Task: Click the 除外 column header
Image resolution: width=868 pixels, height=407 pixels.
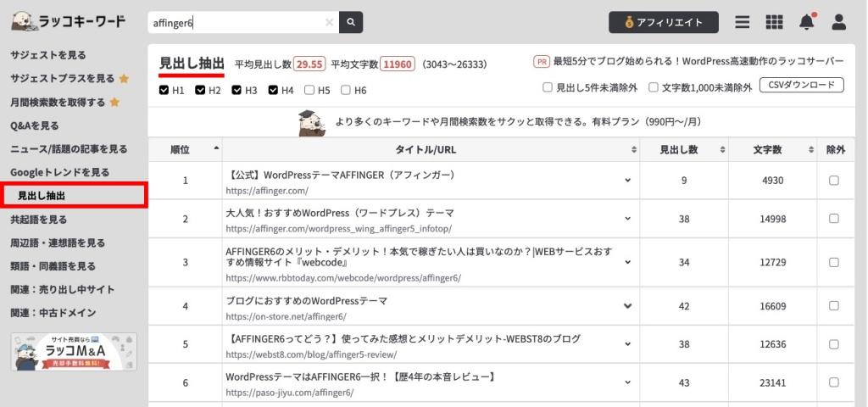Action: coord(835,149)
